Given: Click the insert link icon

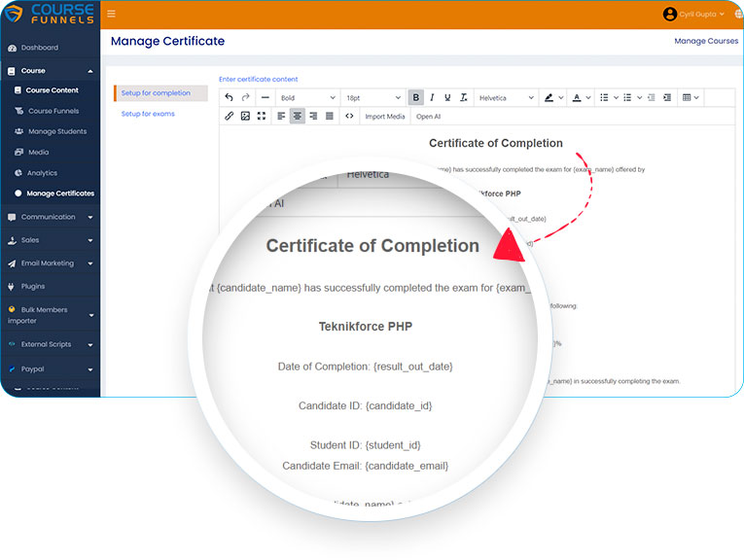Looking at the screenshot, I should pos(230,116).
